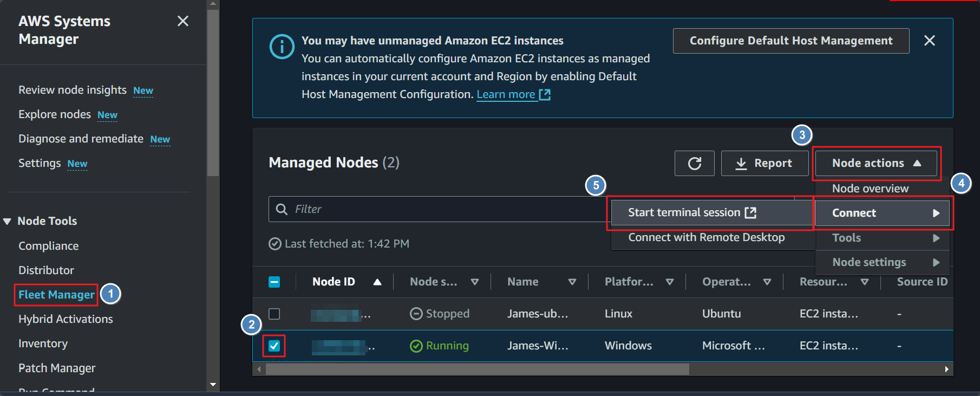Open the Node actions dropdown
The height and width of the screenshot is (396, 980).
click(877, 163)
